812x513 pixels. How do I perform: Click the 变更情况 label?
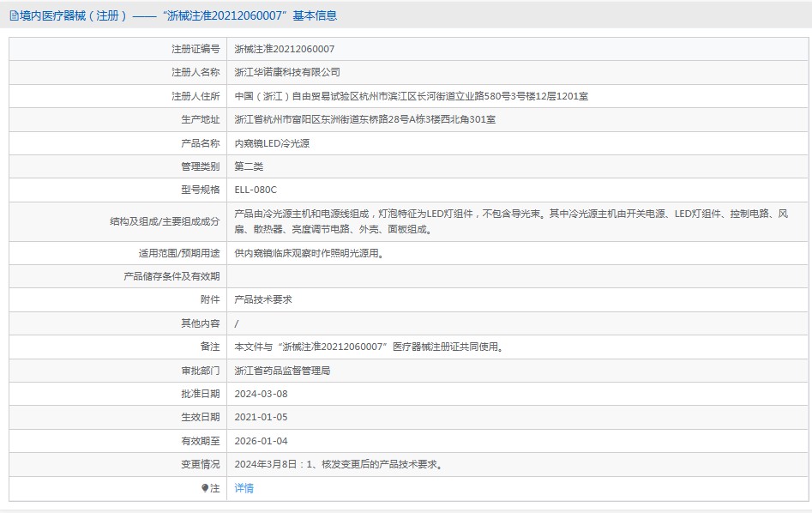pos(201,465)
